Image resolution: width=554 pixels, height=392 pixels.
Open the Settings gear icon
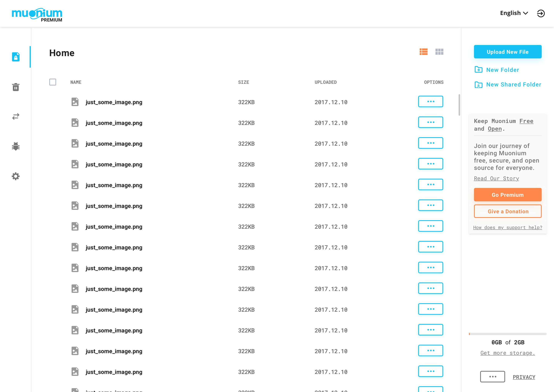pos(15,176)
